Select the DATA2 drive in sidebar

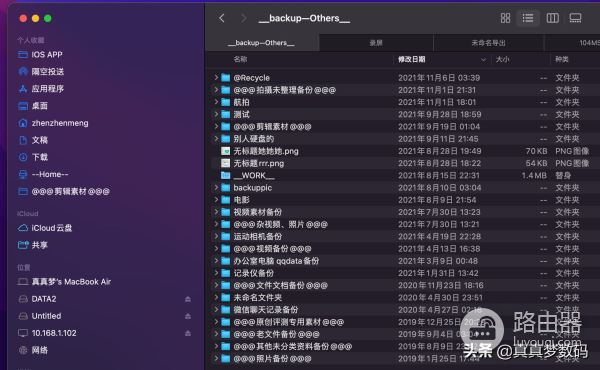tap(44, 299)
